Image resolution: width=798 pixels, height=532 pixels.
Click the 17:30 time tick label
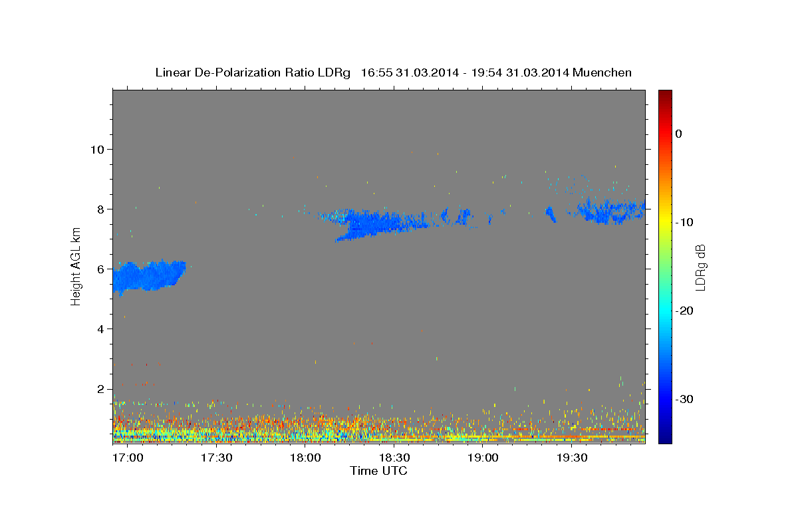[217, 458]
